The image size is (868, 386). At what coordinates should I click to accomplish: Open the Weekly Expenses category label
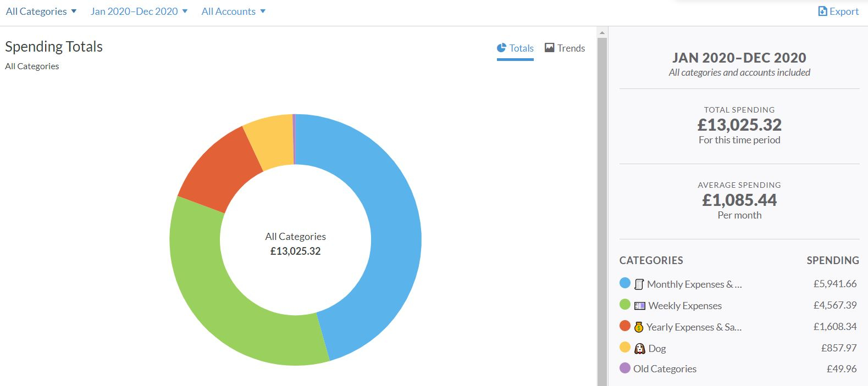[685, 306]
